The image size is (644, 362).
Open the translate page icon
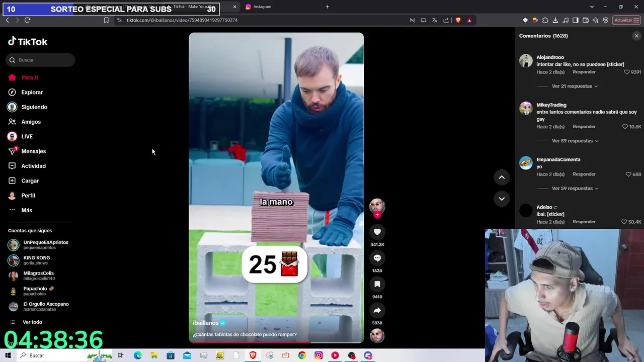click(x=435, y=20)
